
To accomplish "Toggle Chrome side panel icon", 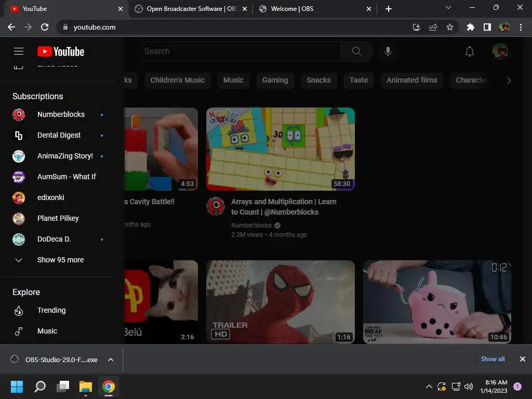I will 487,27.
